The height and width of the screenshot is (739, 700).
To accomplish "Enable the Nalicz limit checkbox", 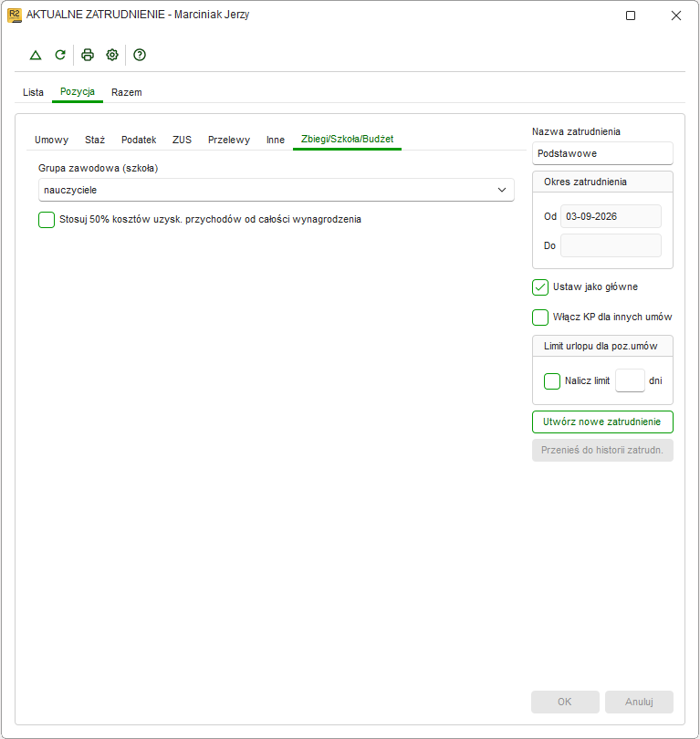I will pyautogui.click(x=552, y=381).
